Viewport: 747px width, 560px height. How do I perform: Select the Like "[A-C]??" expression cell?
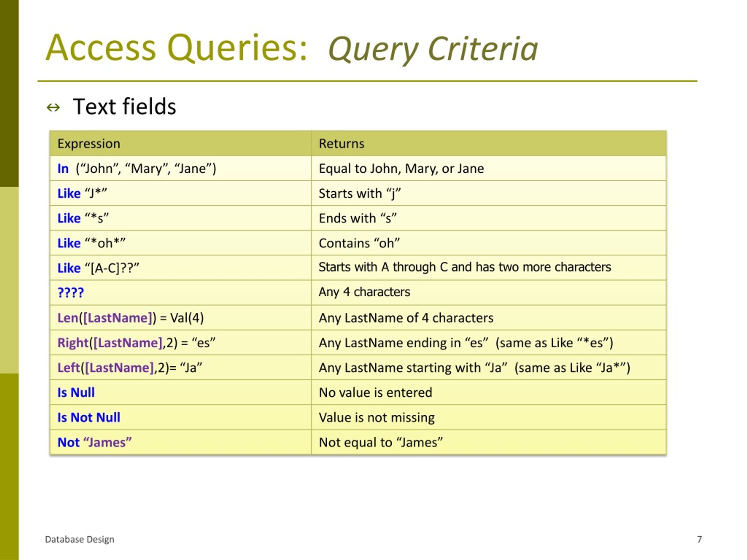(x=180, y=268)
